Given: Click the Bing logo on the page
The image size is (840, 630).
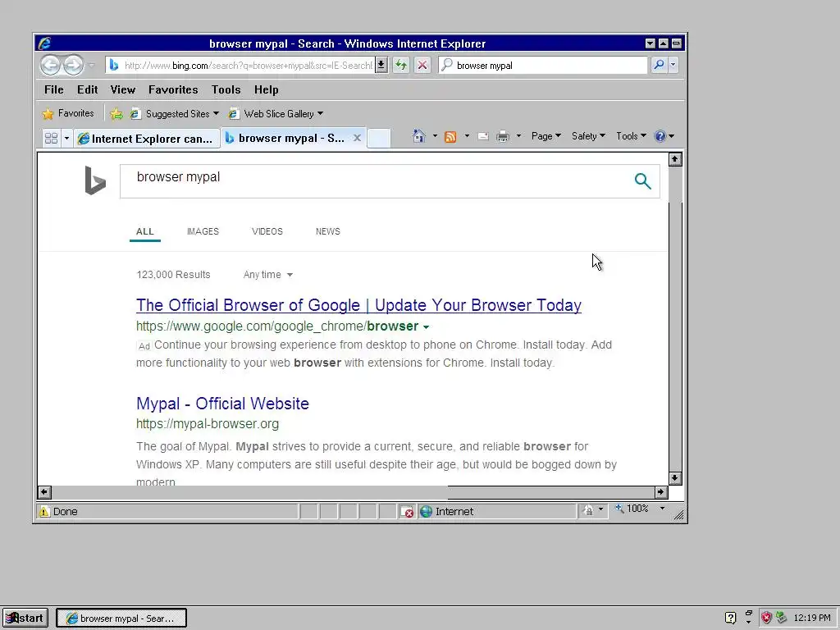Looking at the screenshot, I should pos(95,180).
